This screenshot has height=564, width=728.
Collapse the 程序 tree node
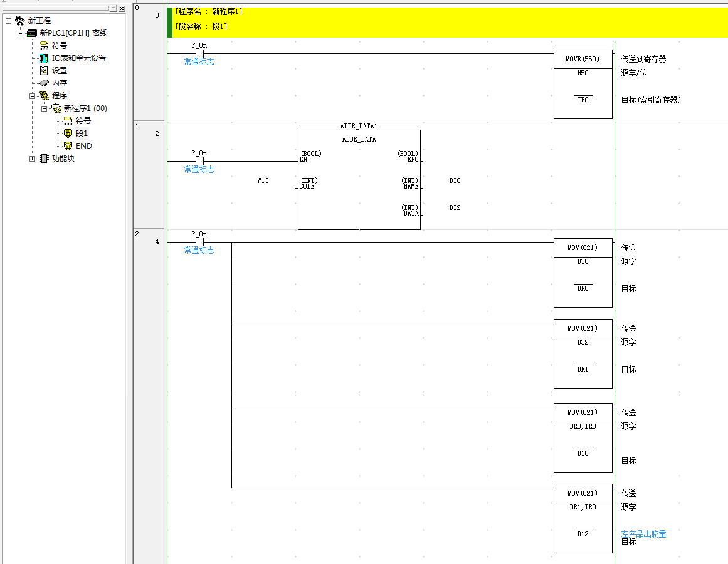(x=33, y=96)
